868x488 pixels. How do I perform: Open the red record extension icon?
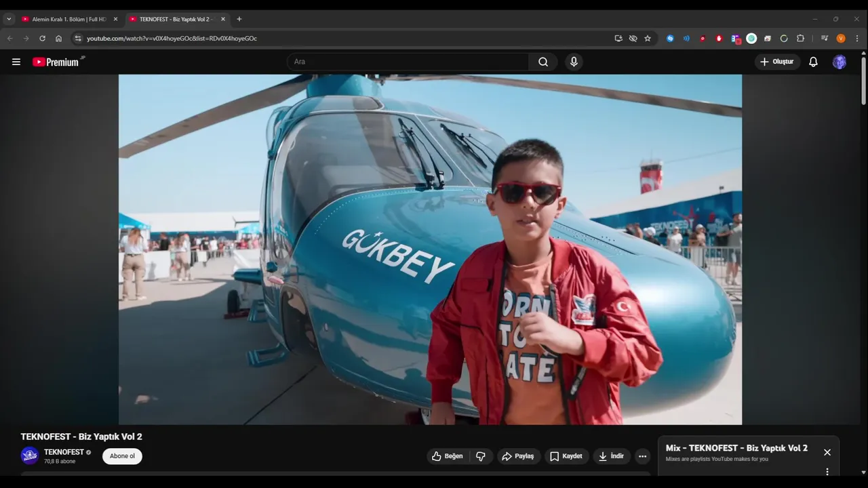tap(703, 39)
